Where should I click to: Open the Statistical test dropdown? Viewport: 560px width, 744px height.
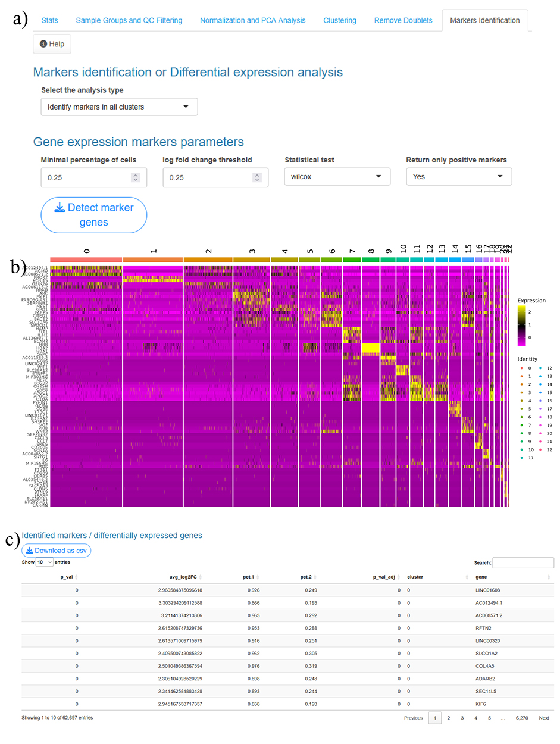coord(337,177)
